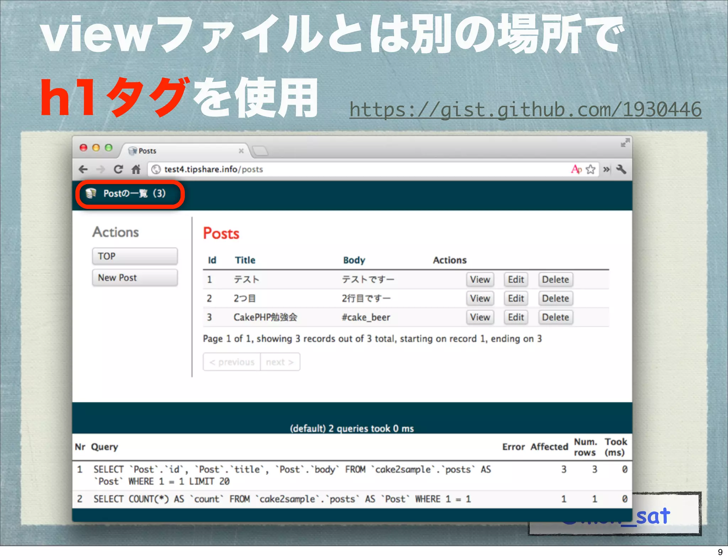Click the Took (ms) column header
Viewport: 728px width, 560px height.
[x=616, y=447]
